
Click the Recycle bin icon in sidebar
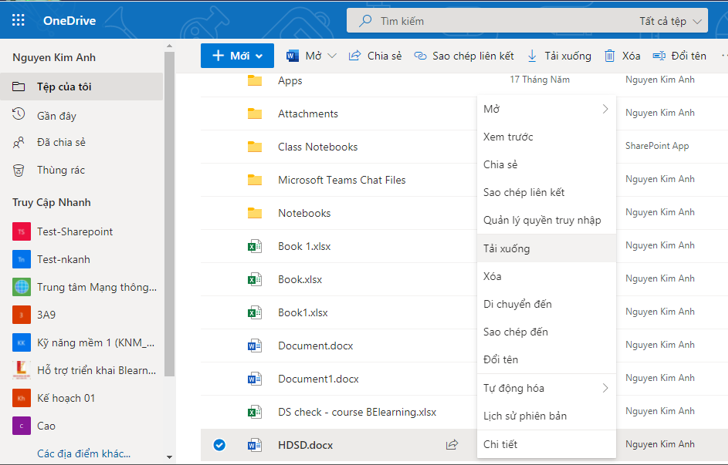19,170
